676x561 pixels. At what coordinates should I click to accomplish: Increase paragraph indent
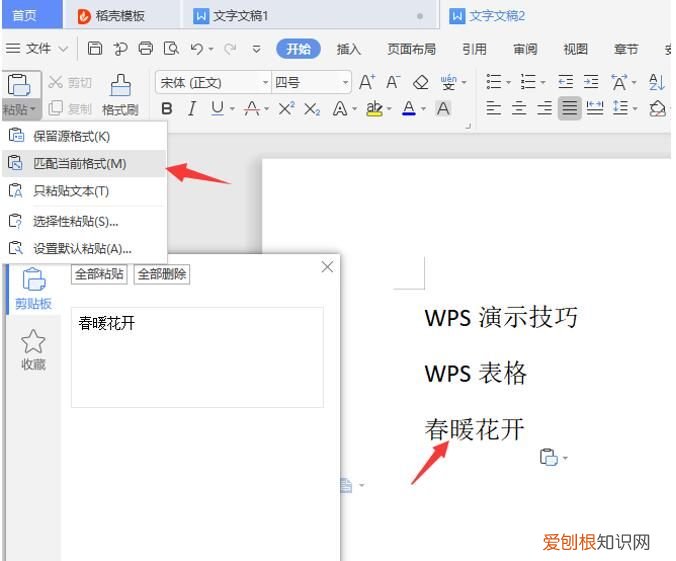[591, 82]
